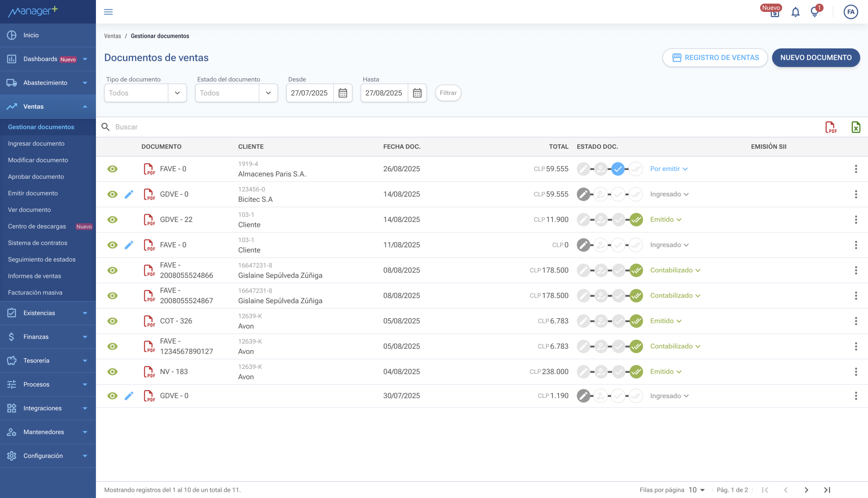The height and width of the screenshot is (498, 868).
Task: Click the blue approved-step circle on Almacenes Paris row
Action: coord(618,169)
